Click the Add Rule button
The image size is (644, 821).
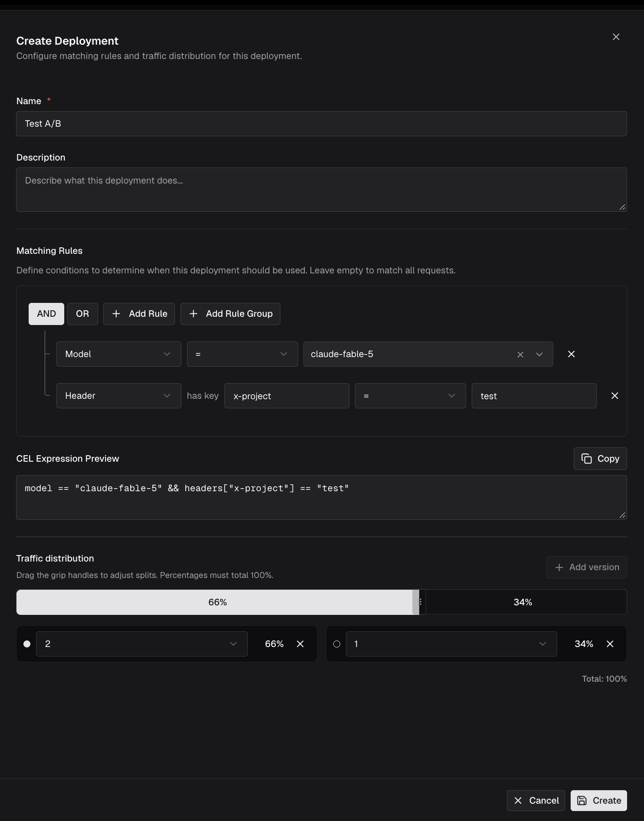(x=139, y=314)
